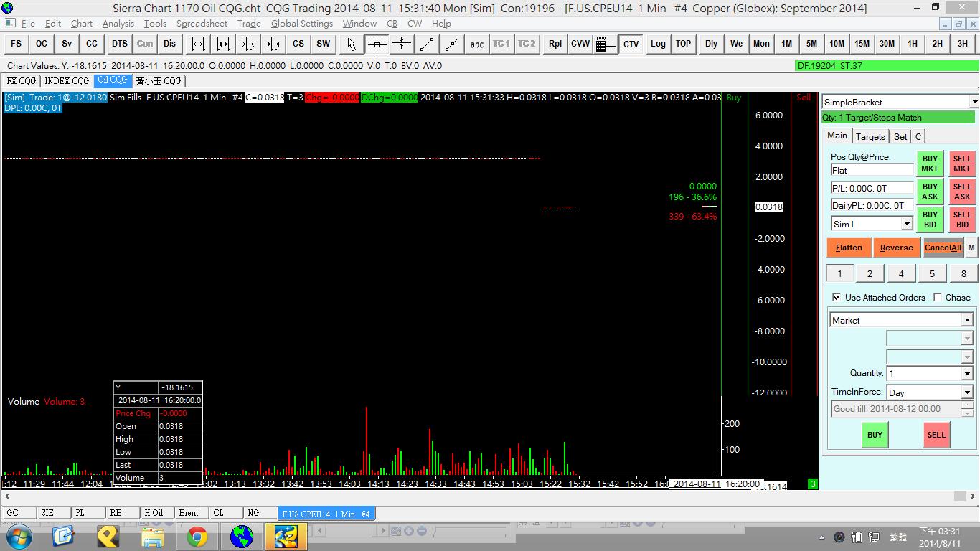
Task: Open Windows Start menu
Action: (x=19, y=537)
